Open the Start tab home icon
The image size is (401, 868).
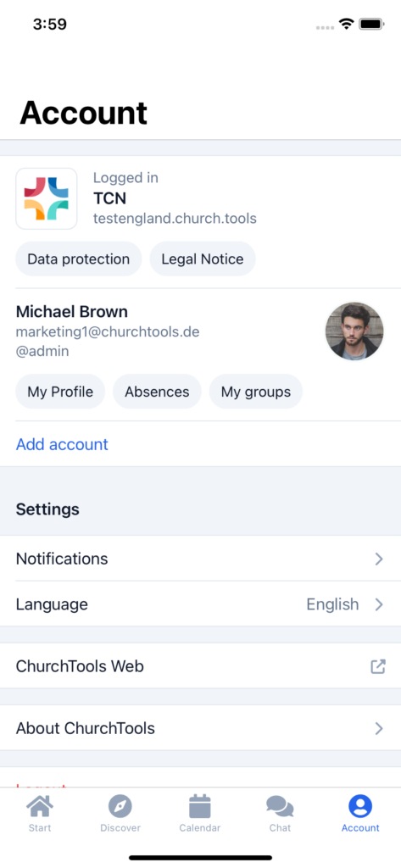pos(40,807)
